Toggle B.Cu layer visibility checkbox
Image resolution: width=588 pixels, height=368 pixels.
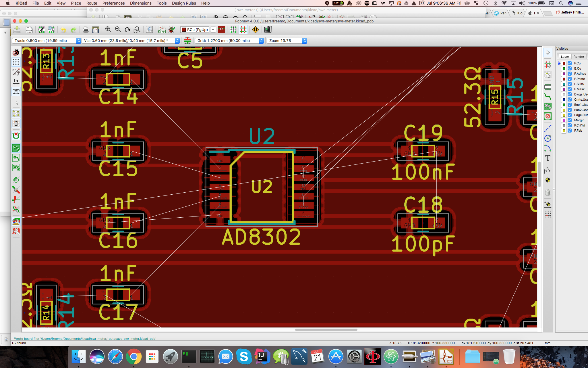click(570, 68)
